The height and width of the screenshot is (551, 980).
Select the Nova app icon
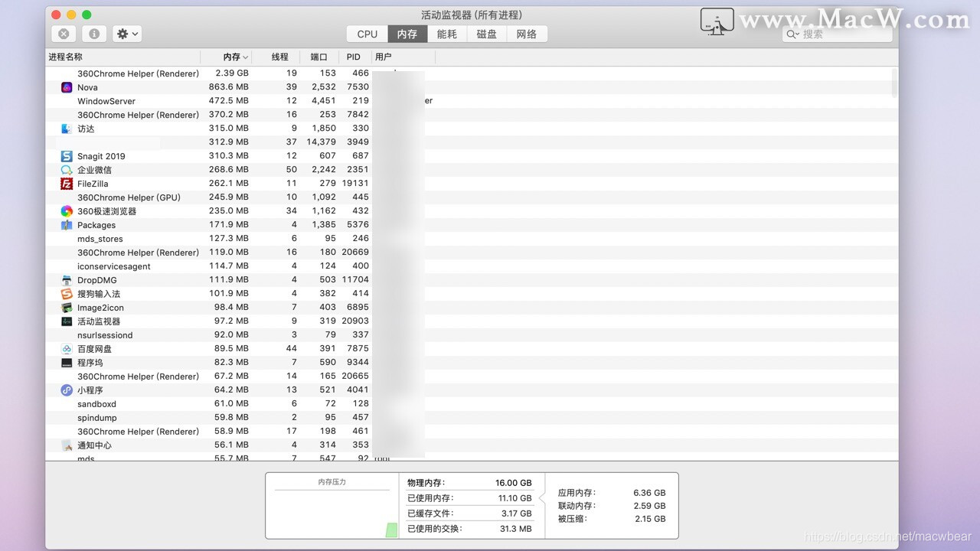tap(67, 87)
